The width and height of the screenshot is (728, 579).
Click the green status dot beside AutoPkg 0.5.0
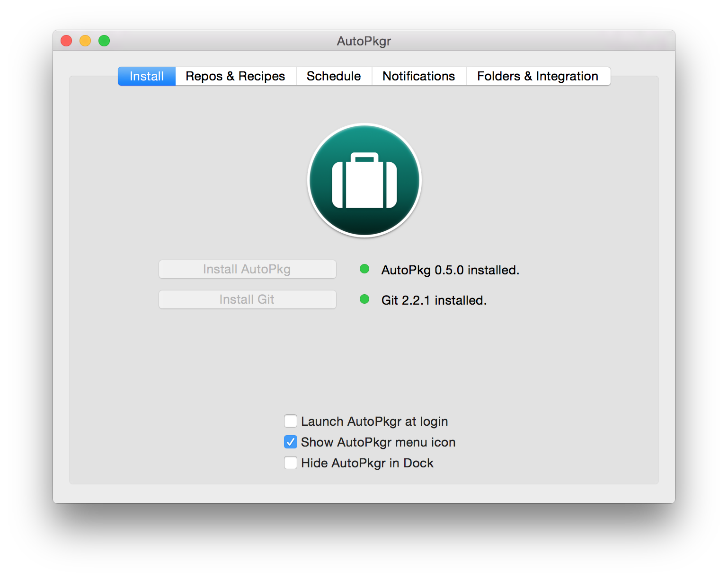coord(364,269)
